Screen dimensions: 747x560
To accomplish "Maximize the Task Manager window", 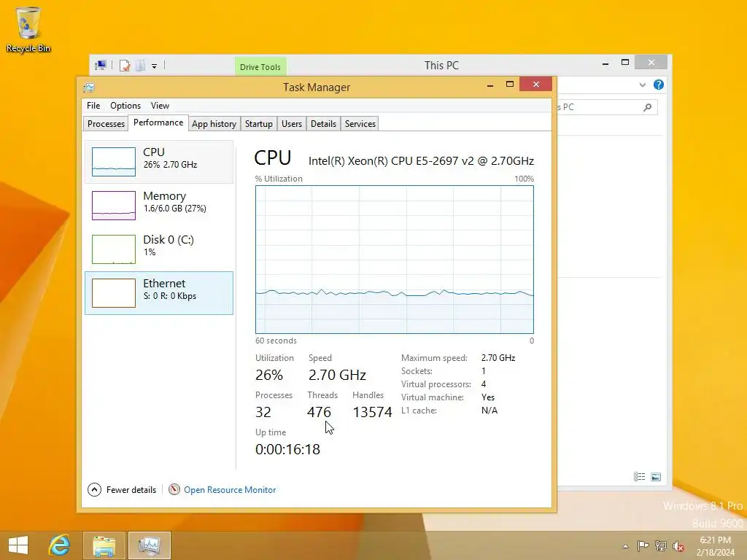I will click(509, 85).
